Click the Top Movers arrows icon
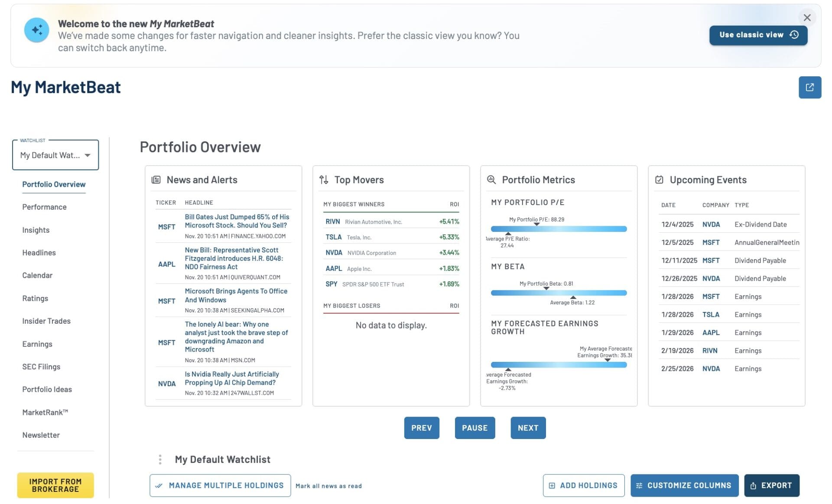This screenshot has height=504, width=832. pos(324,180)
